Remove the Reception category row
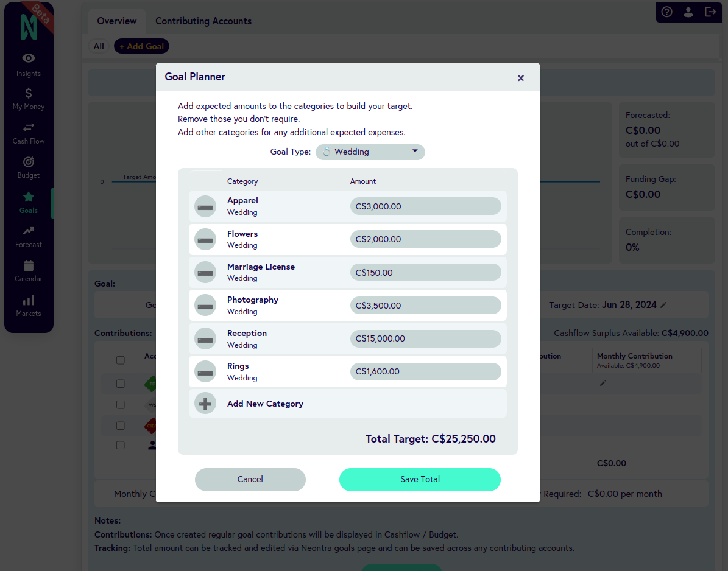The height and width of the screenshot is (571, 728). (x=205, y=338)
